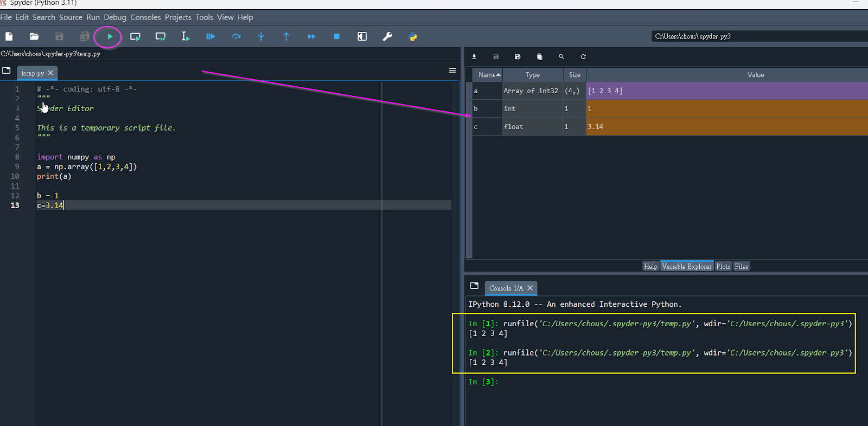Sort variables by the Type column
This screenshot has width=868, height=426.
pyautogui.click(x=533, y=75)
